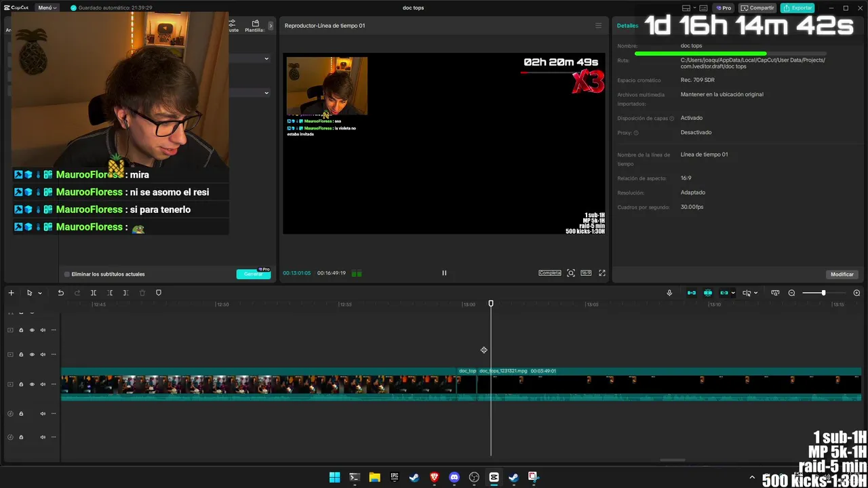Show hidden system tray icons
This screenshot has width=868, height=488.
tap(751, 478)
